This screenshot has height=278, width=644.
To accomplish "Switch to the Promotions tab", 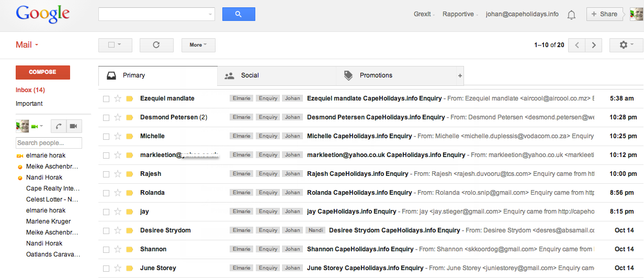I will [x=376, y=75].
